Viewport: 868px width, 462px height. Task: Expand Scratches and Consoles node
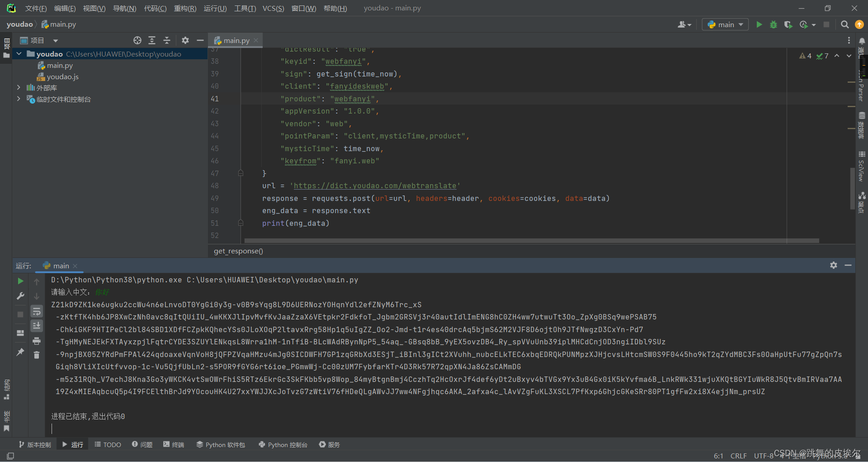pyautogui.click(x=19, y=99)
